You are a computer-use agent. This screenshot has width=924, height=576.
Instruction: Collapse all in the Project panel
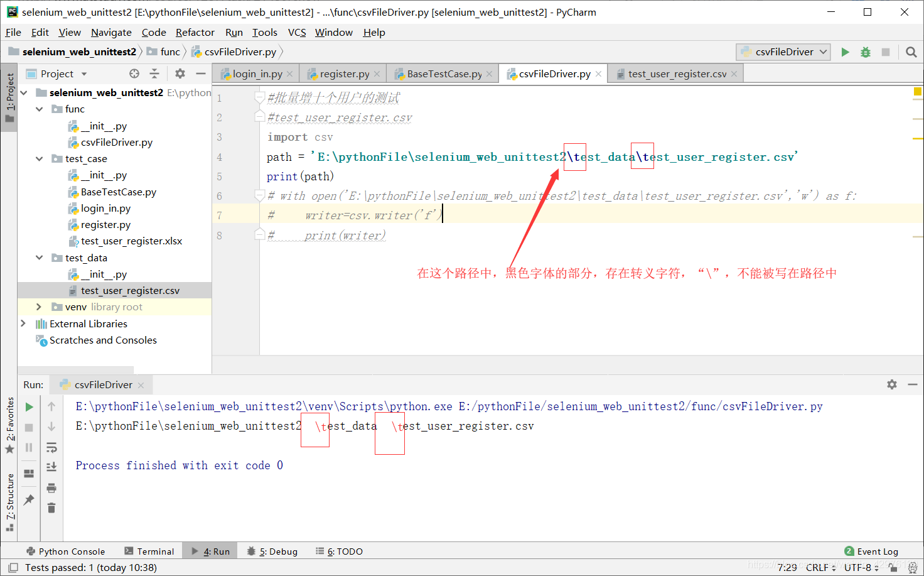(154, 73)
